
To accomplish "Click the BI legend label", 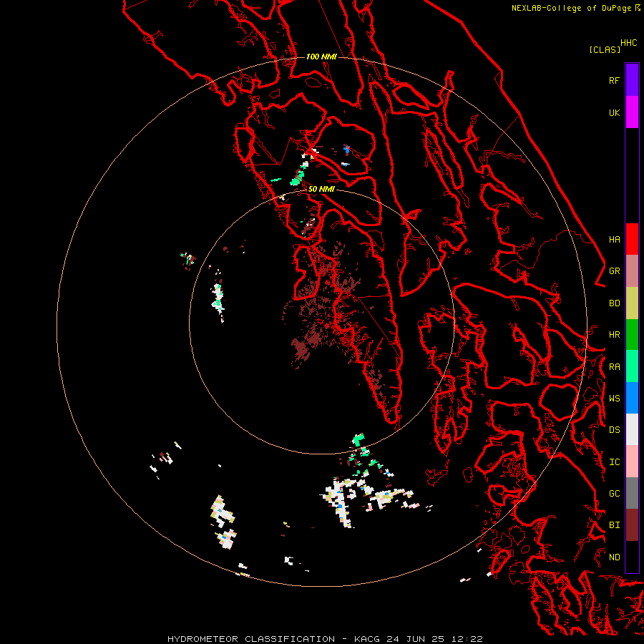I will [614, 525].
